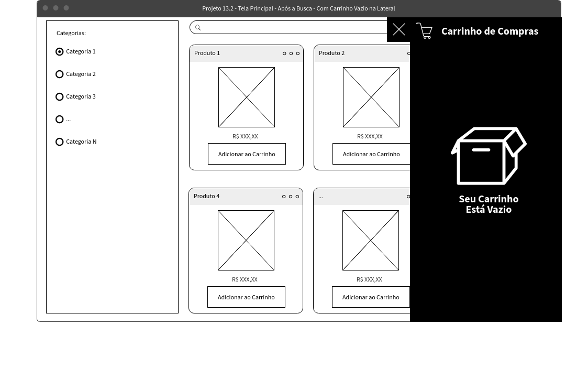Select the Categoria N radio button
Screen dimensions: 588x379
point(59,142)
